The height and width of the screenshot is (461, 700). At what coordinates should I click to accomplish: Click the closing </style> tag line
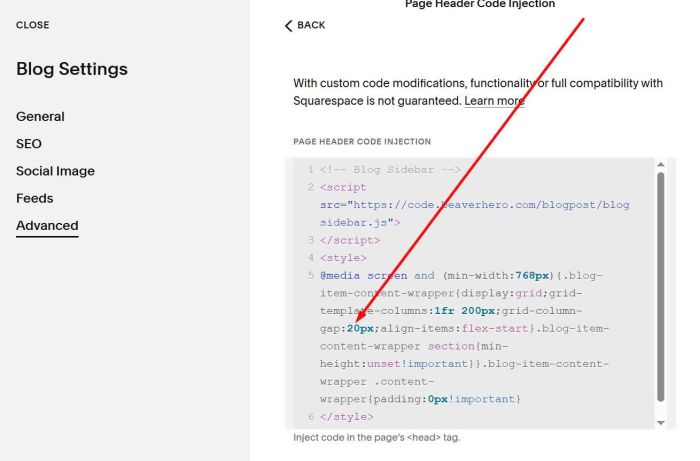click(x=346, y=417)
